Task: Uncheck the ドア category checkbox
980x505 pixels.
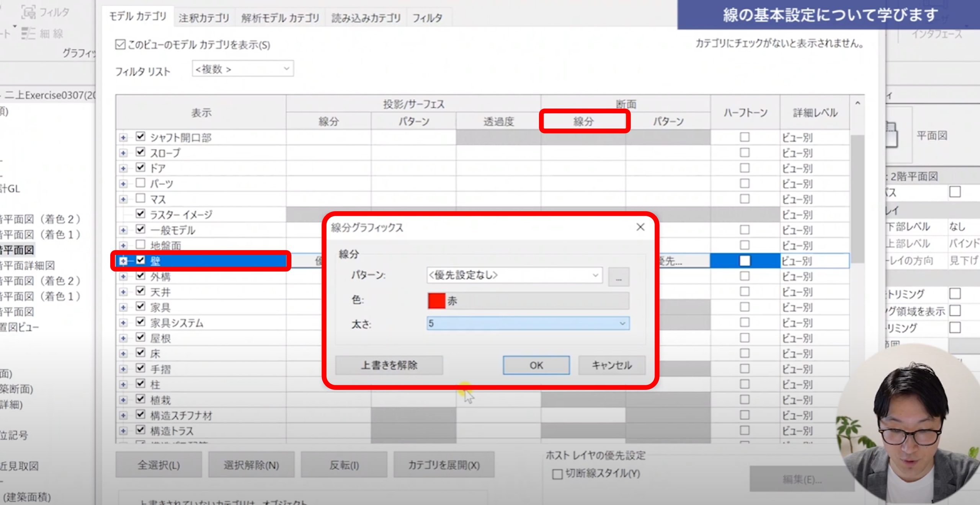Action: pyautogui.click(x=140, y=167)
